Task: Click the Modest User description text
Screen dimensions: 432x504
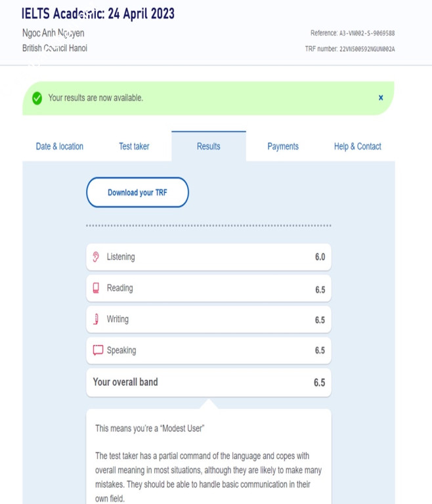Action: 209,469
